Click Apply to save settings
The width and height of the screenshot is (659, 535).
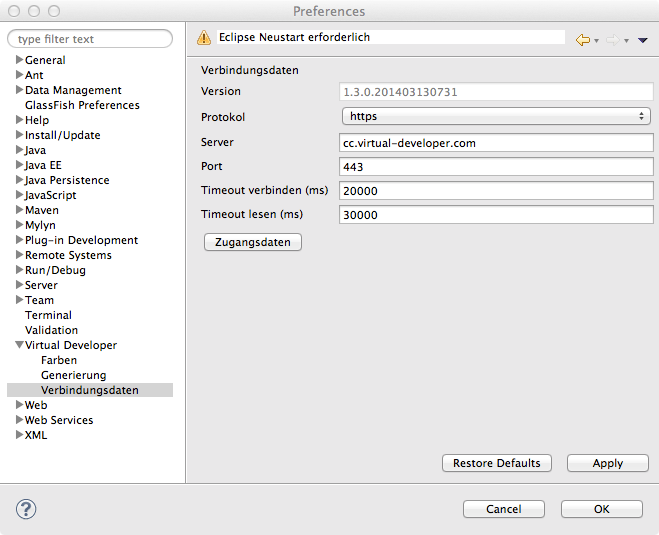pos(607,463)
